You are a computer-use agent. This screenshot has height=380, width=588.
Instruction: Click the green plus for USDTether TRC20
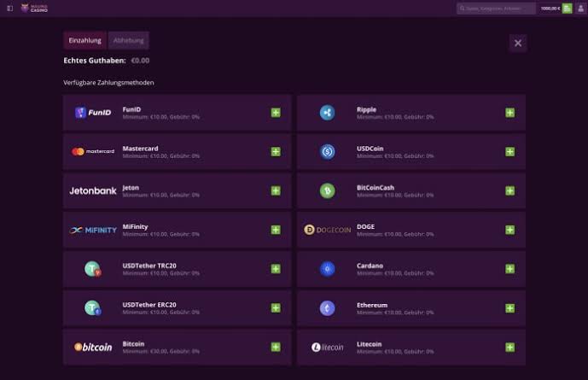276,269
